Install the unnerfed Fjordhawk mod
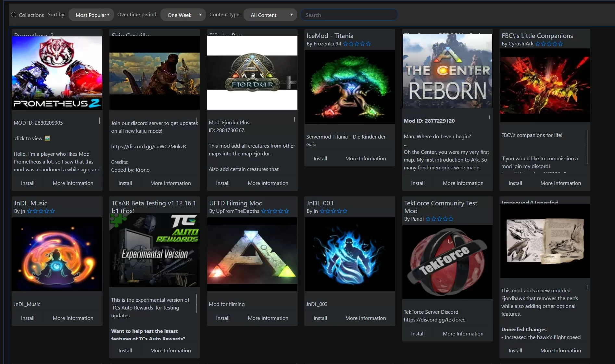This screenshot has width=615, height=364. pos(515,350)
